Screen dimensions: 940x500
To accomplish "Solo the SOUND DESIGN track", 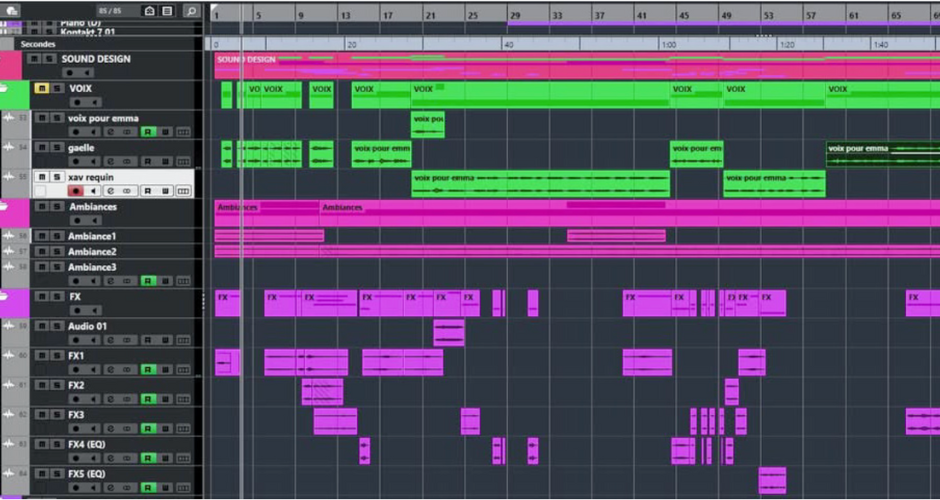I will point(48,59).
